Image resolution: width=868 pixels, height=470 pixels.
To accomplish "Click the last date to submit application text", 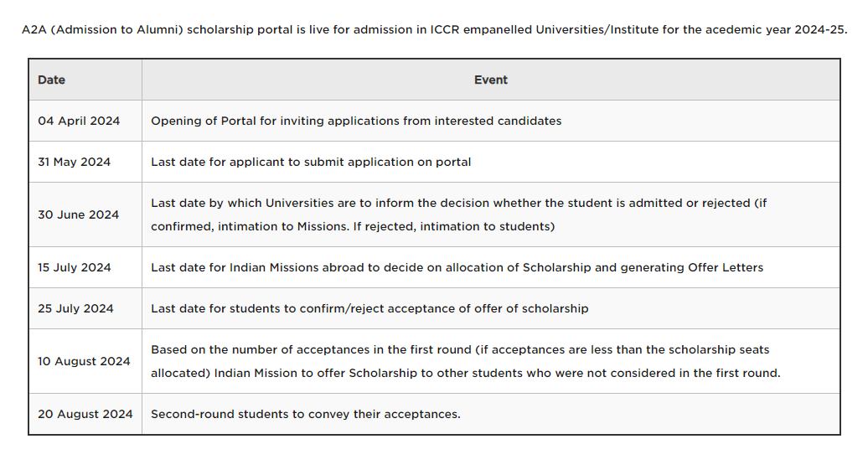I will pyautogui.click(x=311, y=162).
